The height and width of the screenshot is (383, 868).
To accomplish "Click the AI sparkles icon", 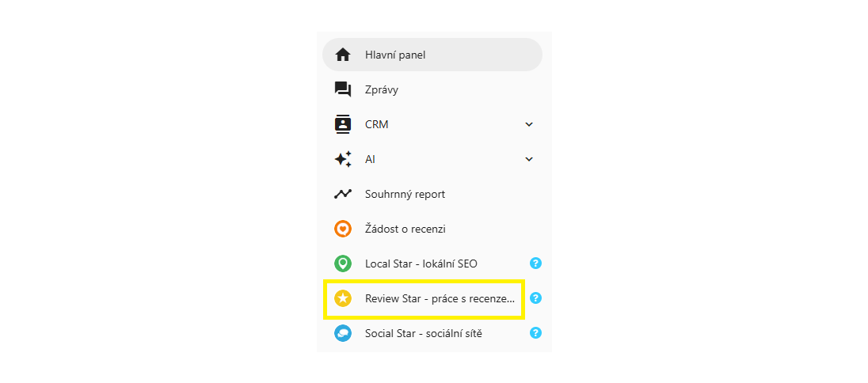I will click(x=342, y=159).
